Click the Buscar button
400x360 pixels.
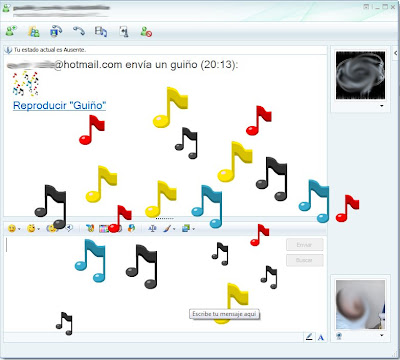pos(305,260)
